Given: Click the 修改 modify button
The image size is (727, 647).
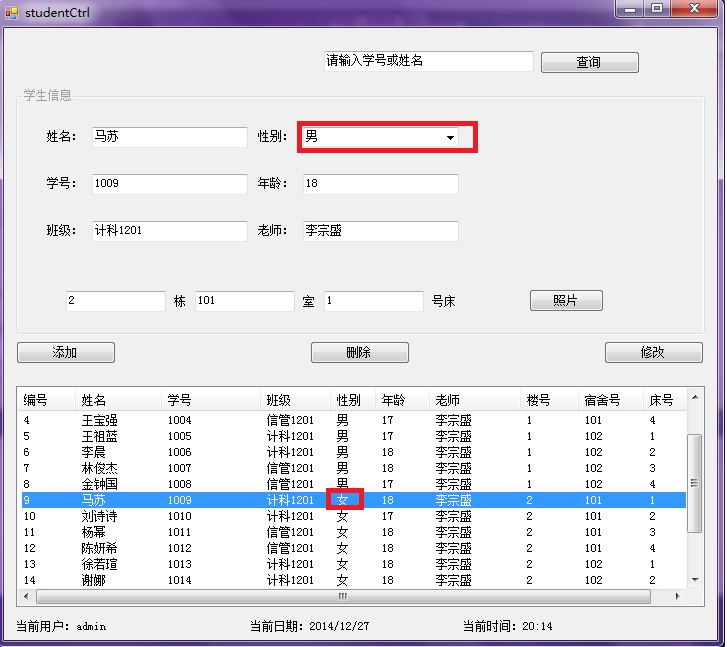Looking at the screenshot, I should (653, 352).
